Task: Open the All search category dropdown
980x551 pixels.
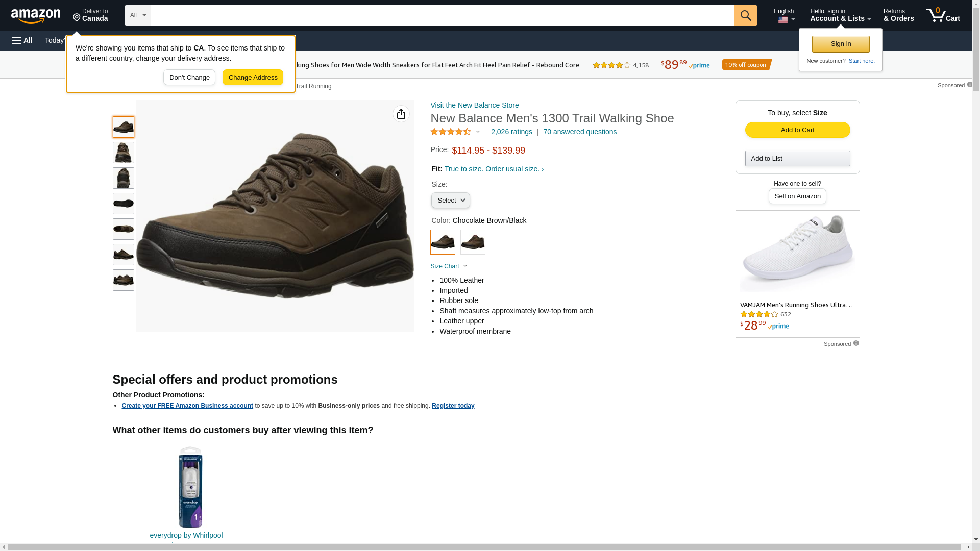Action: click(x=138, y=15)
